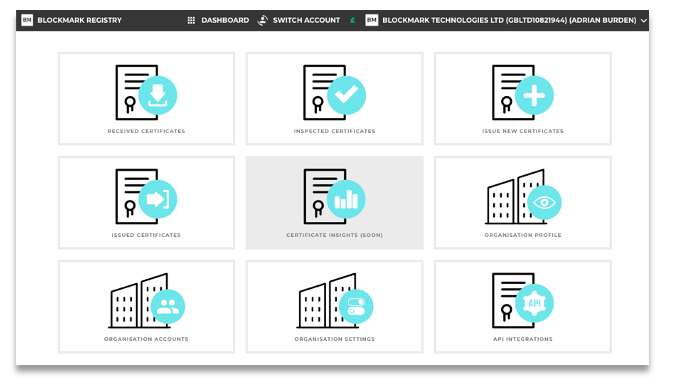Click the Issued Certificates label
The width and height of the screenshot is (674, 384).
click(146, 235)
